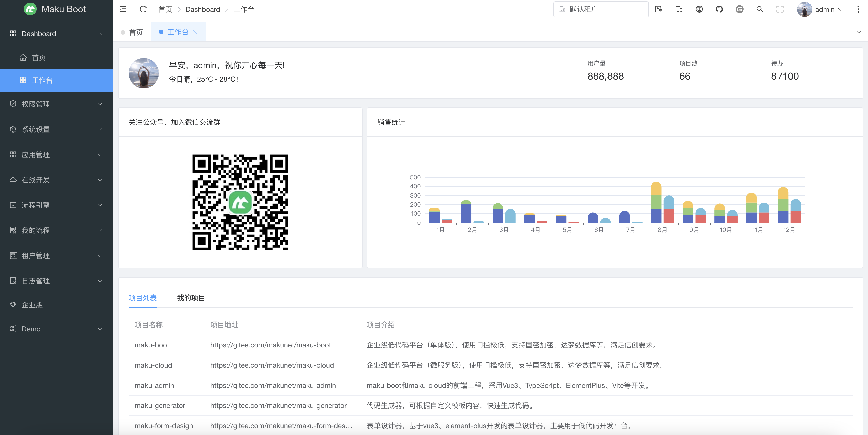
Task: Click the tall yellow 8月 bar in the chart
Action: click(x=656, y=189)
